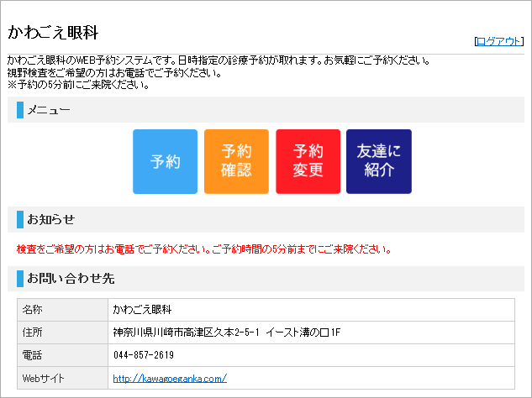Click the address cell 神奈川県川崎市高津区久本2-5-1
532x398 pixels.
click(311, 333)
